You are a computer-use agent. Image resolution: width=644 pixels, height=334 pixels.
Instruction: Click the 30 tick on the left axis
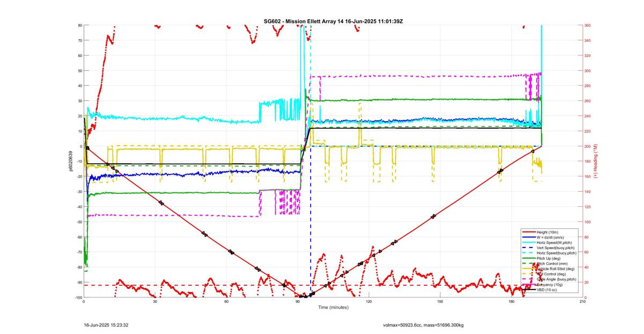[79, 101]
